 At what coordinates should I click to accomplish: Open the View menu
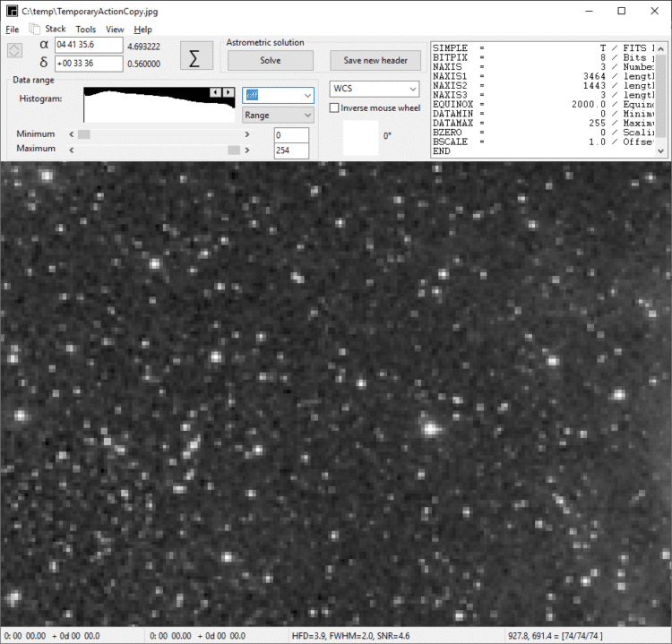(x=115, y=30)
